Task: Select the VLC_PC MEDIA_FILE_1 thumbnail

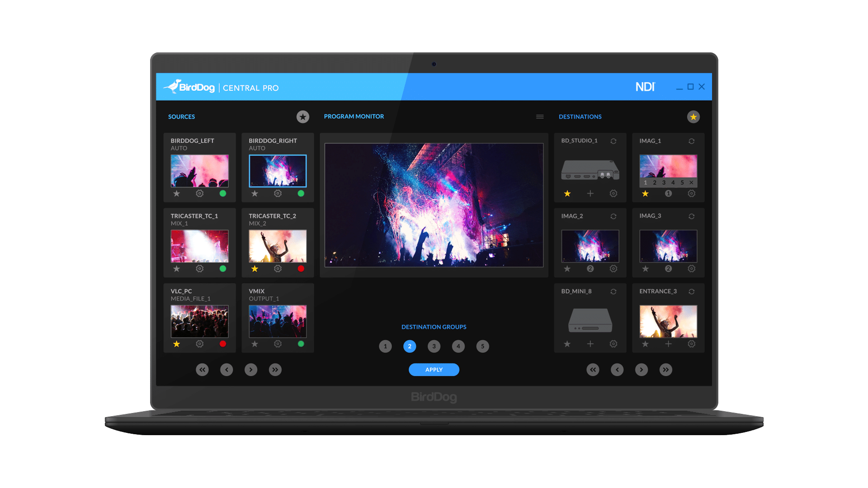Action: [x=200, y=321]
